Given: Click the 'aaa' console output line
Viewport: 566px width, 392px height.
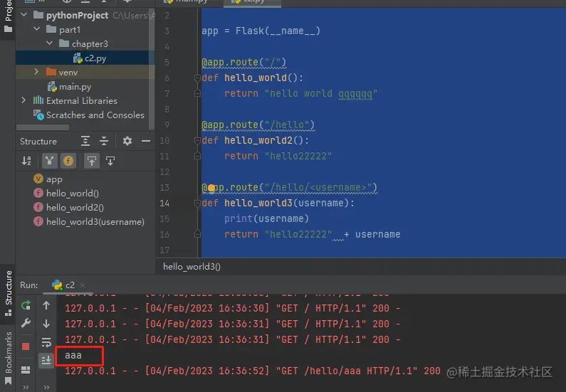Looking at the screenshot, I should 73,355.
